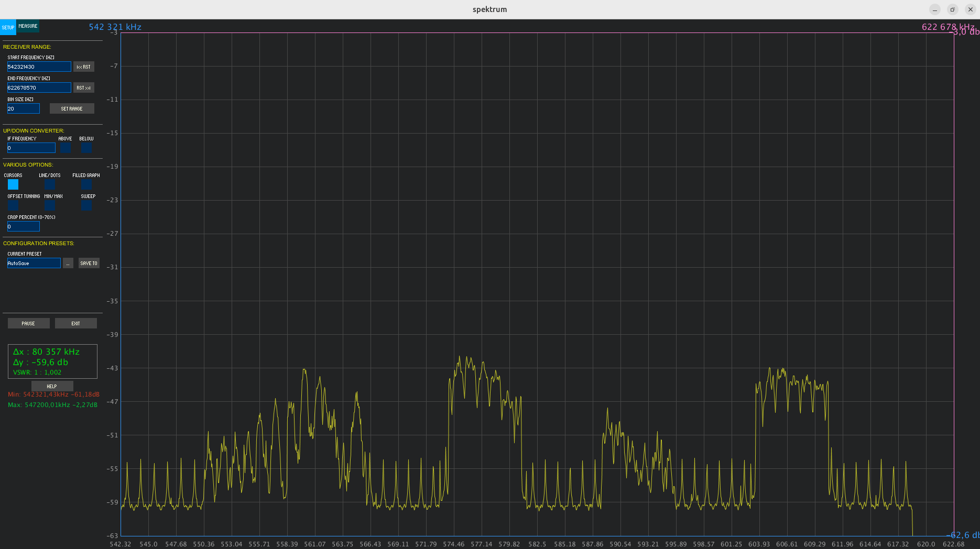Click the Max 547200,01kHz readout text

click(52, 405)
